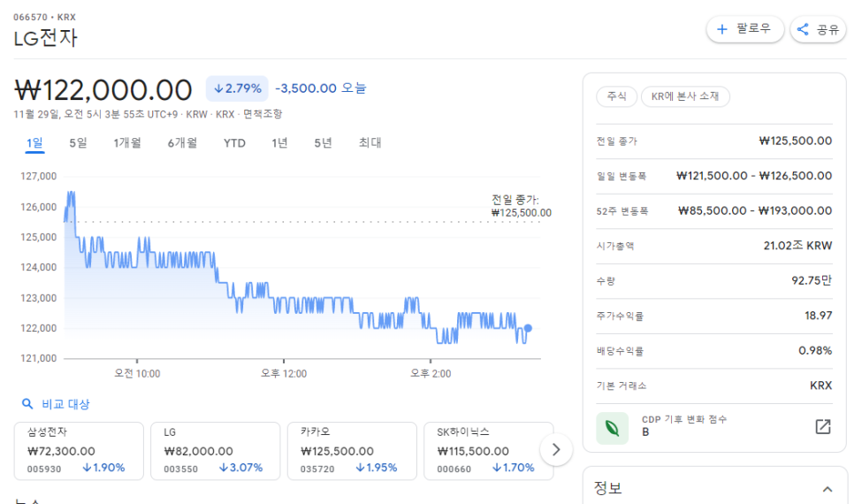
Task: Click the 전일 종가 value ₩125,500.00 in panel
Action: click(795, 141)
